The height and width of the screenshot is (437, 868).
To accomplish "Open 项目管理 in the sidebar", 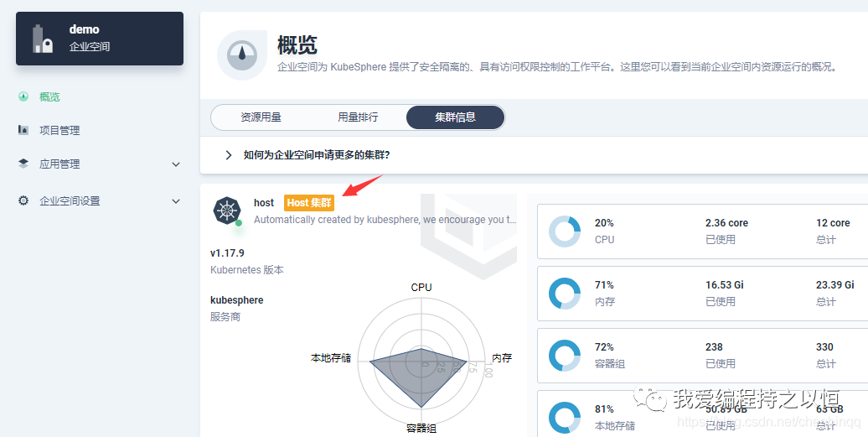I will coord(59,130).
